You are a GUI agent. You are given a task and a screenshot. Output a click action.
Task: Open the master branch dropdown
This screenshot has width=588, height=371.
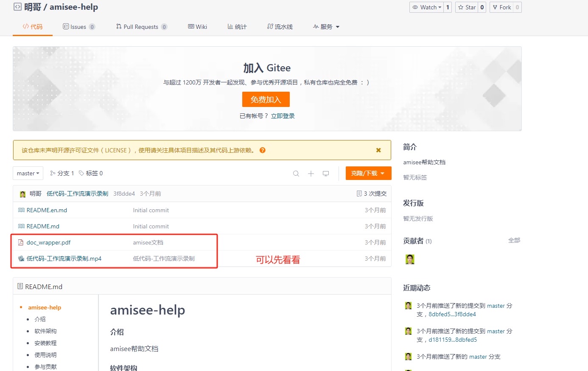pyautogui.click(x=28, y=173)
